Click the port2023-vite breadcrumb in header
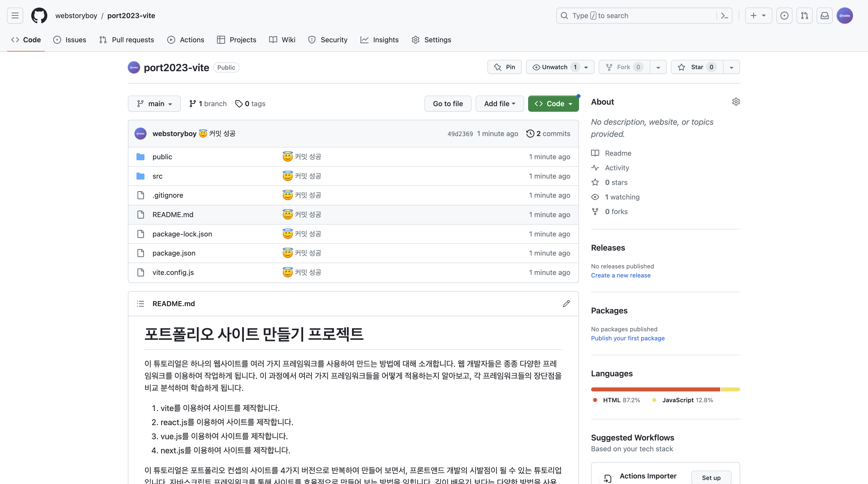 pyautogui.click(x=131, y=16)
